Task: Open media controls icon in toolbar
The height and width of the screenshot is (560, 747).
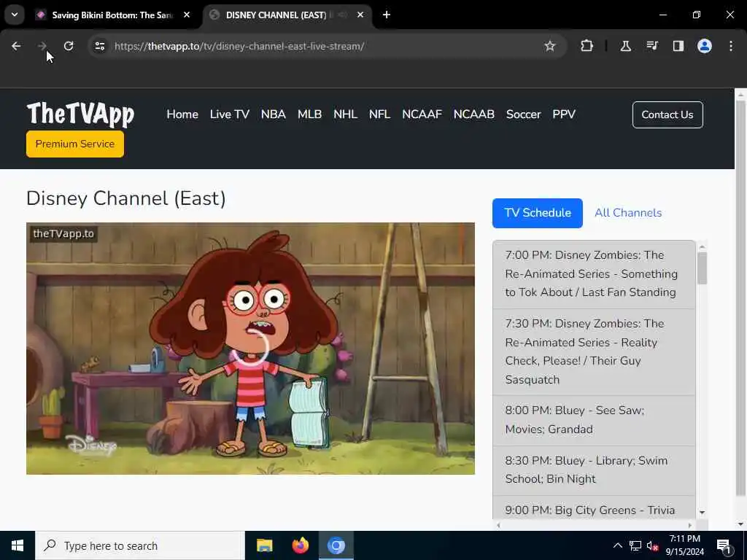Action: coord(652,46)
